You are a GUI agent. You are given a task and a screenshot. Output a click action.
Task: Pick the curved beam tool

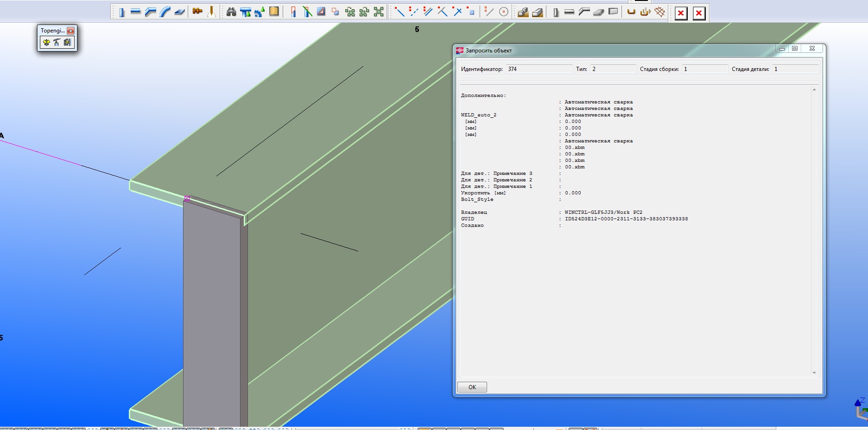click(x=165, y=12)
